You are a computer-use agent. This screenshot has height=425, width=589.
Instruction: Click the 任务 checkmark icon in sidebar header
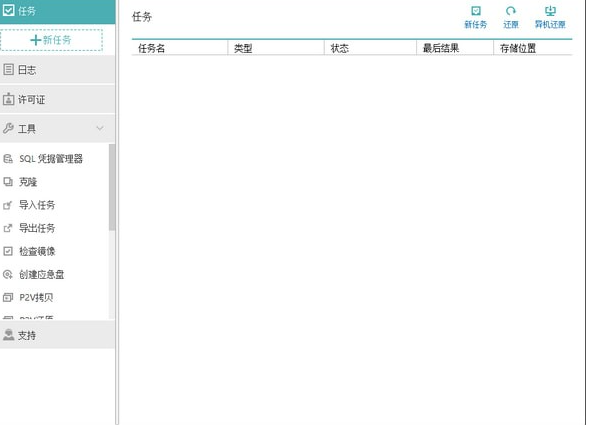pyautogui.click(x=8, y=10)
